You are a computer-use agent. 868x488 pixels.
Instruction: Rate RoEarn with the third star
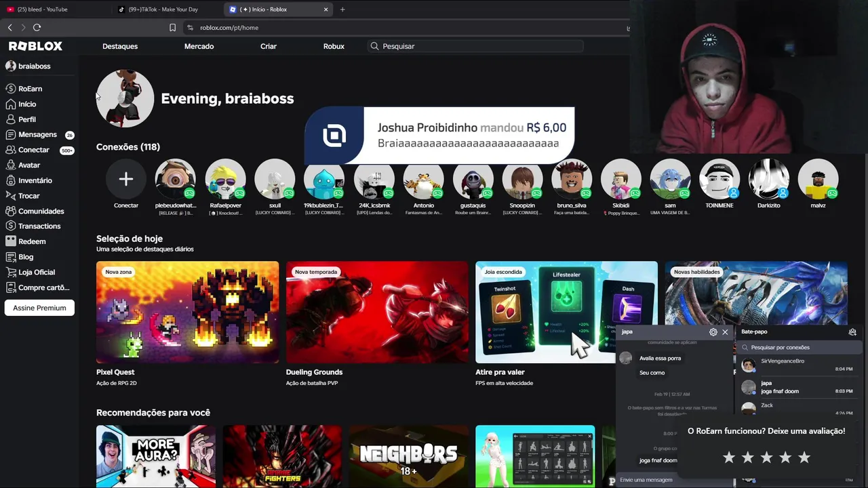point(766,458)
